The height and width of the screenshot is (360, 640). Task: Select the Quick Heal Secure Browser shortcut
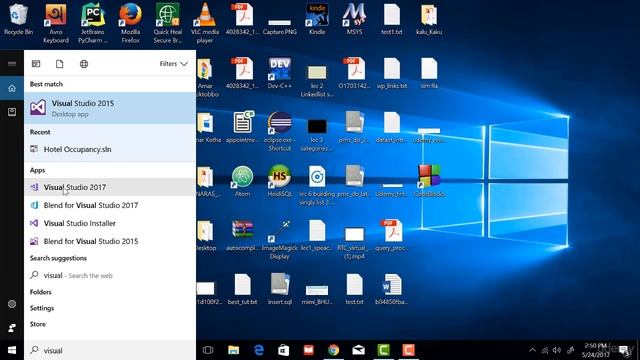click(168, 24)
